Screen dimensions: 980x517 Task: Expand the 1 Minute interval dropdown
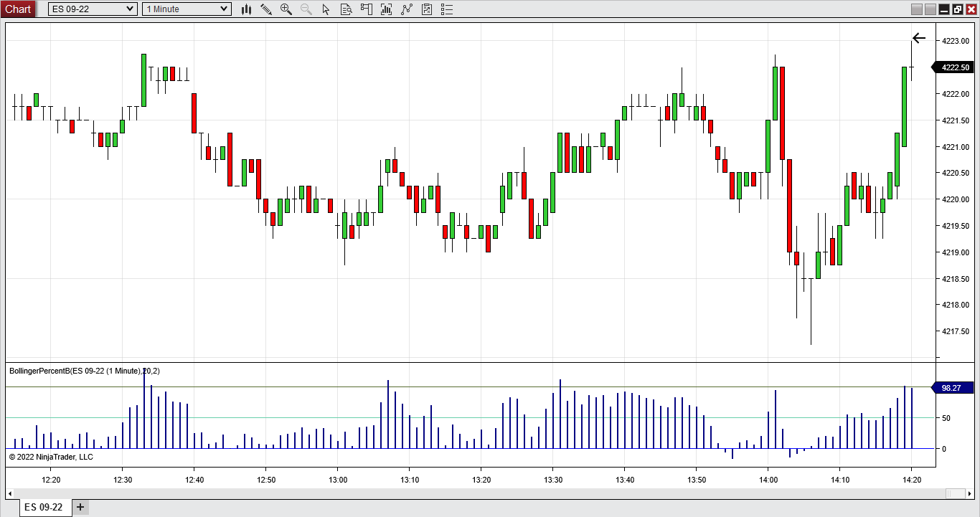[187, 9]
